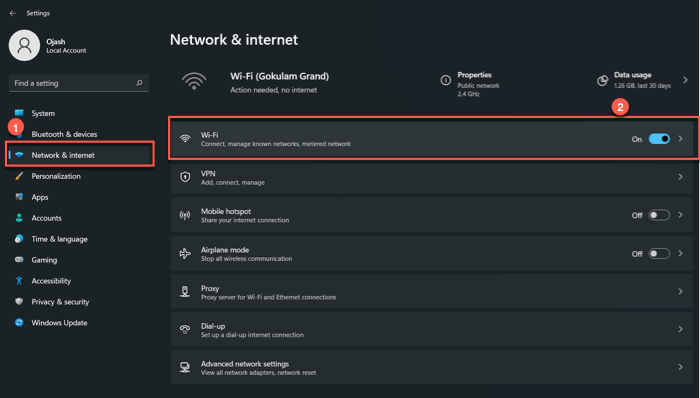Click the Properties info icon
700x398 pixels.
[446, 80]
